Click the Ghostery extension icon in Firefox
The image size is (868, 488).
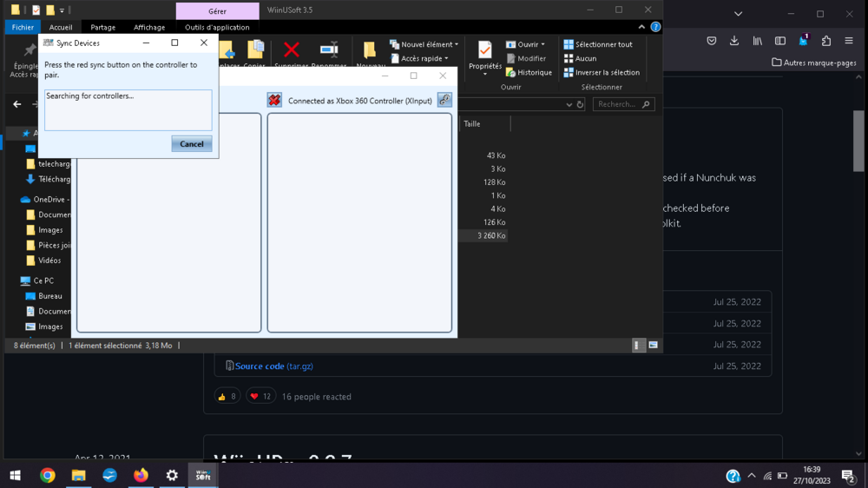click(x=804, y=41)
